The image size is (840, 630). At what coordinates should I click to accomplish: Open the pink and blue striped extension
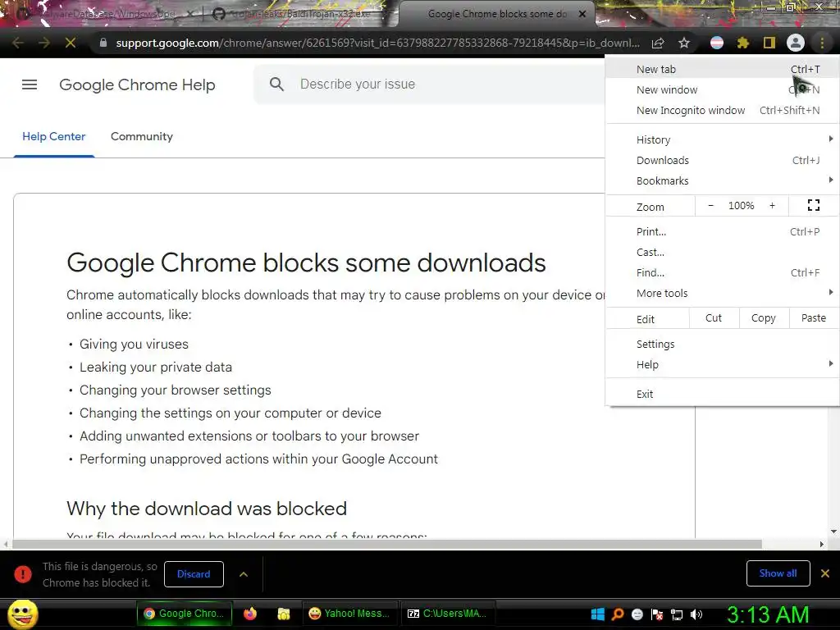(717, 43)
